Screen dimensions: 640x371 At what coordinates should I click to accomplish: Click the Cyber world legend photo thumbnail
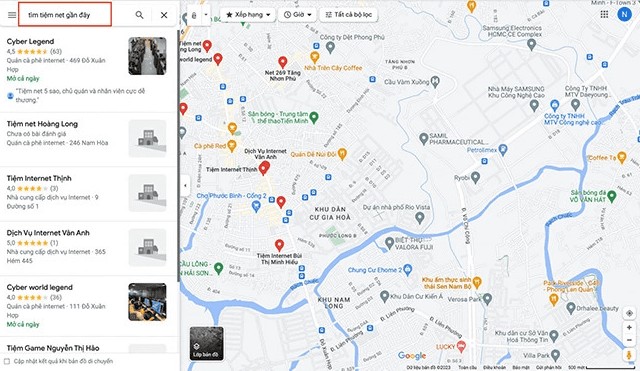click(147, 302)
